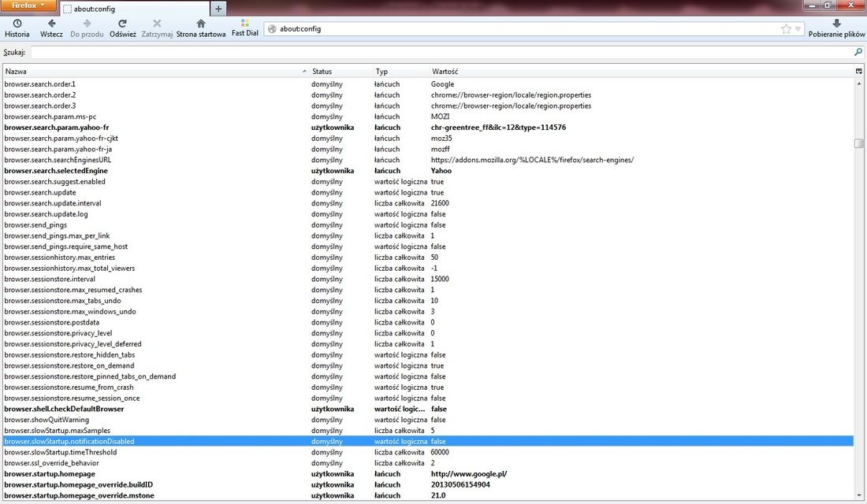
Task: Click the Do przodu forward arrow
Action: coord(87,28)
